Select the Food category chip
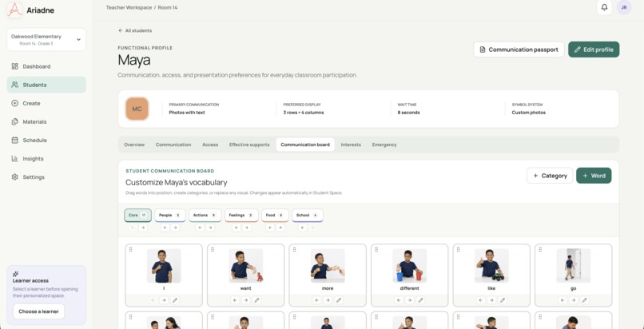Screen dimensions: 644x329 point(275,215)
